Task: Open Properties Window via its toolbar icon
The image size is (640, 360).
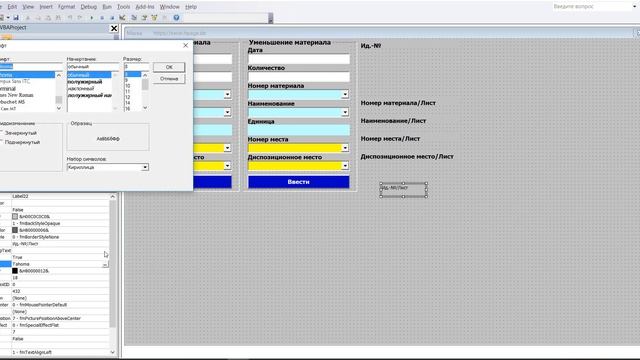Action: click(x=144, y=18)
